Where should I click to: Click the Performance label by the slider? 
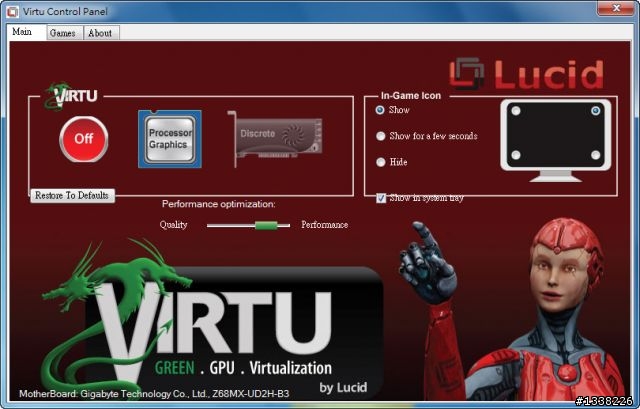[324, 225]
